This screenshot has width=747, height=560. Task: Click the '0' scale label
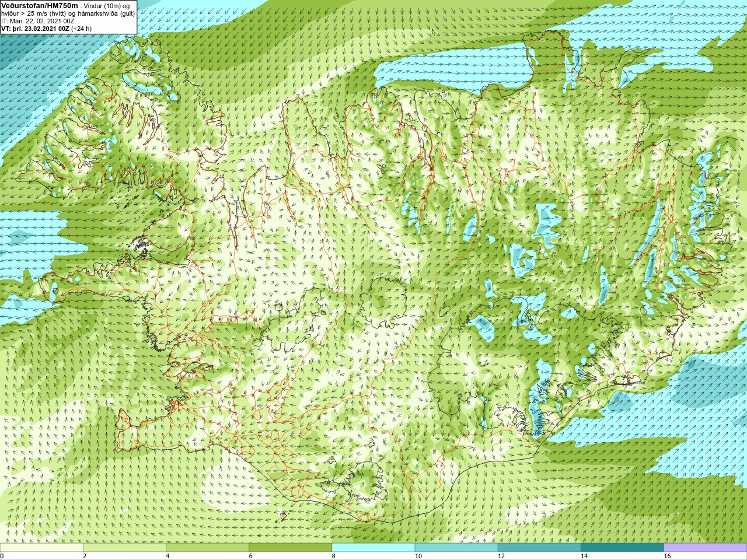pyautogui.click(x=2, y=556)
